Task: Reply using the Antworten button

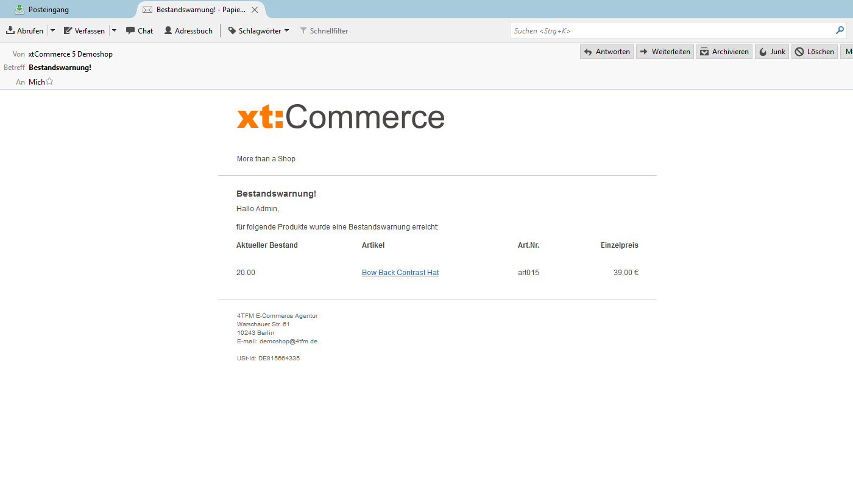Action: pos(606,52)
